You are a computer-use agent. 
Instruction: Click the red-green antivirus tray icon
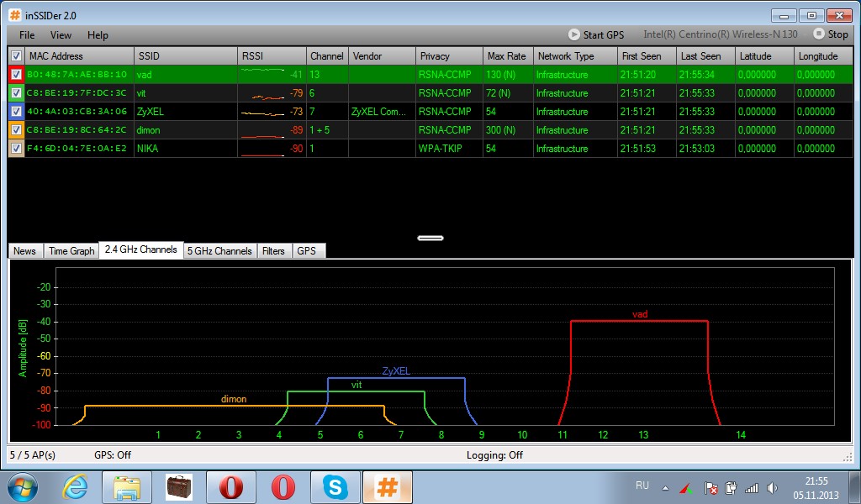coord(686,487)
